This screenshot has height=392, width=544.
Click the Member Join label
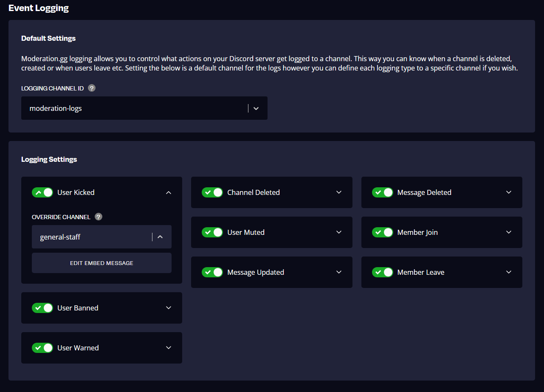tap(417, 232)
